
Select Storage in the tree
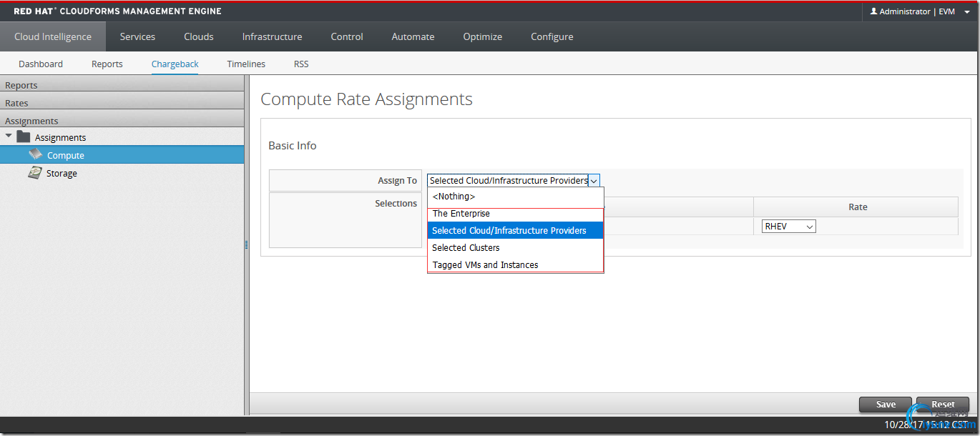pyautogui.click(x=62, y=173)
